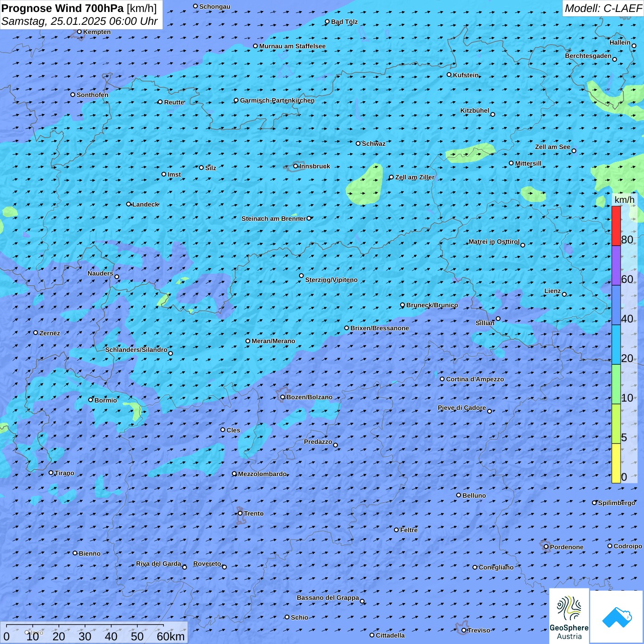The width and height of the screenshot is (644, 644).
Task: Click the date Samstag, 25.01.2025 06:00 Uhr
Action: pos(80,21)
